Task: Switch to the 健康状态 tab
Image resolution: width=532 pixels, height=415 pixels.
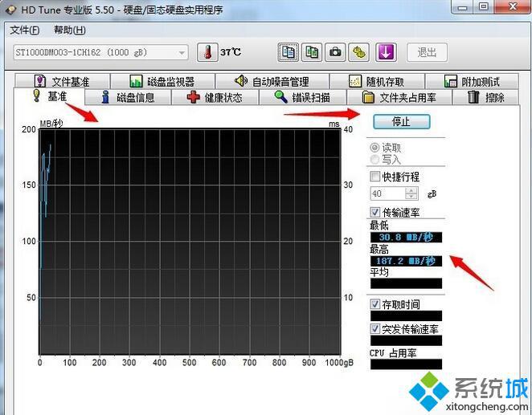Action: point(215,98)
